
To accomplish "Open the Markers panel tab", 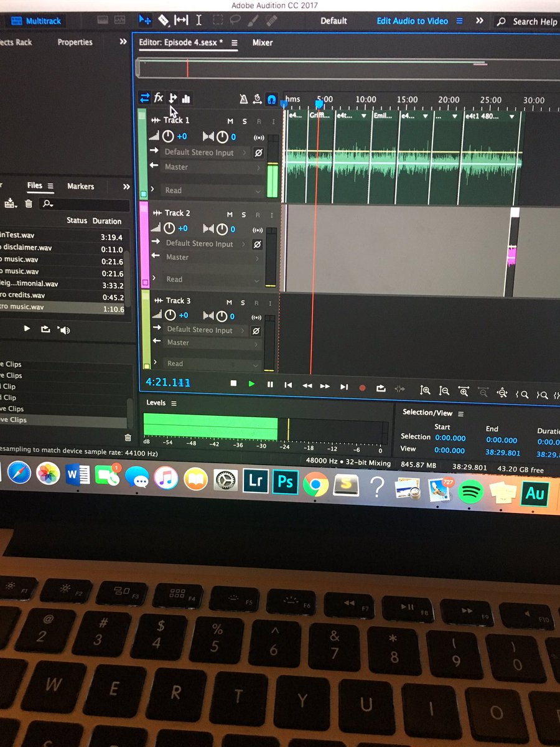I will [81, 186].
